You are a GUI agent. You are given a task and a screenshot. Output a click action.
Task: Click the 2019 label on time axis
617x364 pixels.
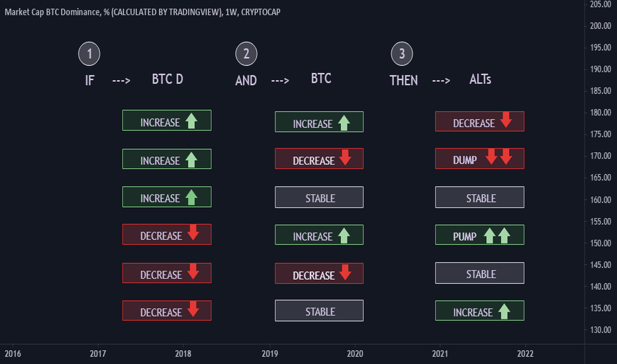tap(269, 353)
